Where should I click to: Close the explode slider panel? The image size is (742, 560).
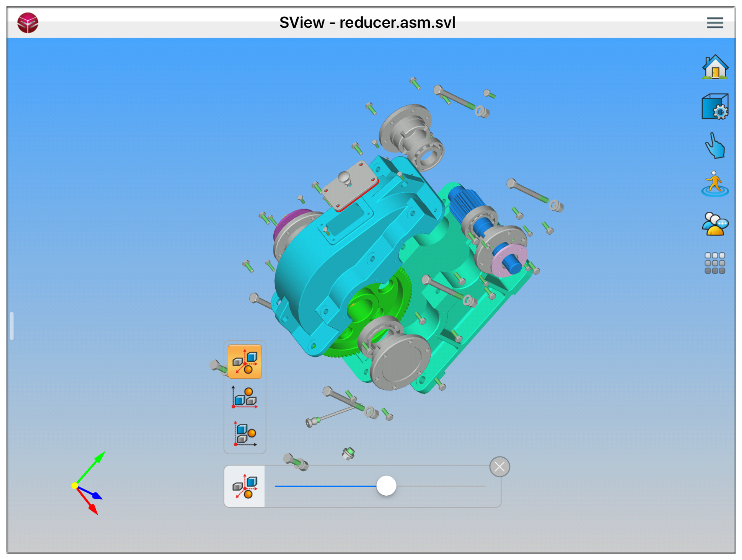point(499,466)
